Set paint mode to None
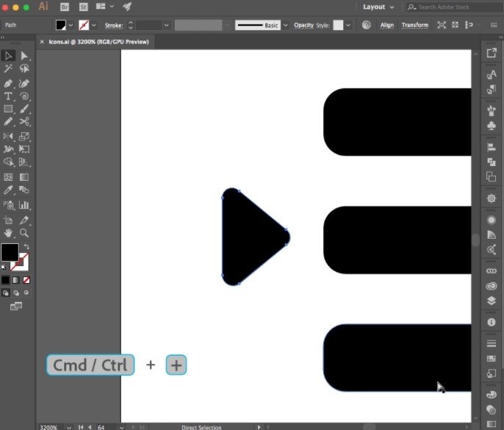Screen dimensions: 504x430 click(x=26, y=280)
